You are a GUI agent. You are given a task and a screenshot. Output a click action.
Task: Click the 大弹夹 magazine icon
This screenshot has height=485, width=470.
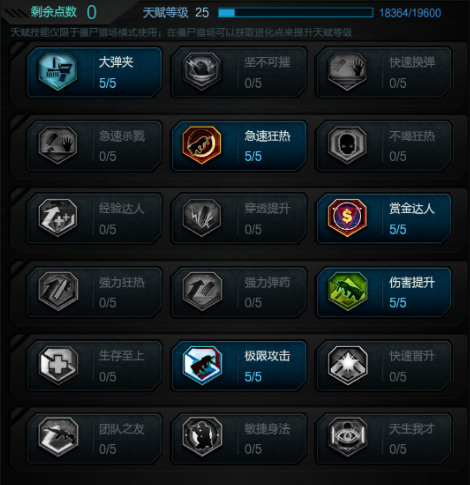(58, 71)
